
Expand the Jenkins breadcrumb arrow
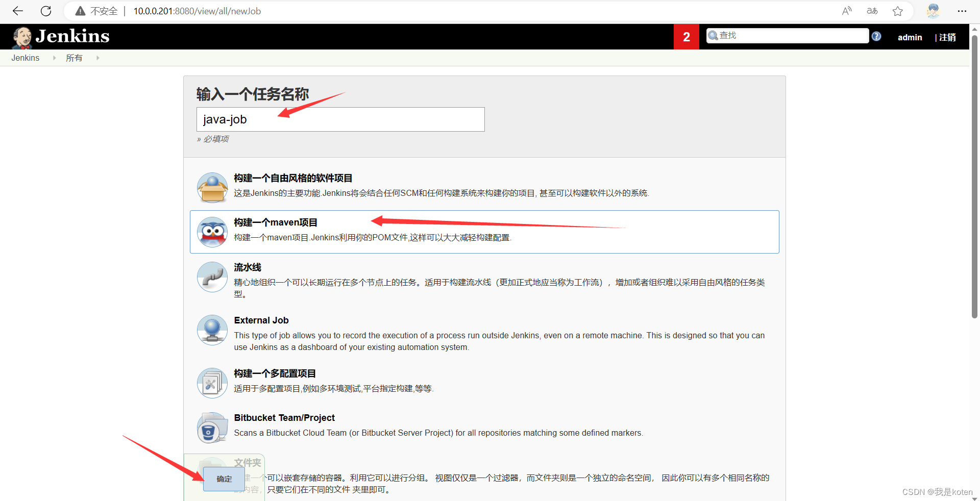(x=55, y=58)
